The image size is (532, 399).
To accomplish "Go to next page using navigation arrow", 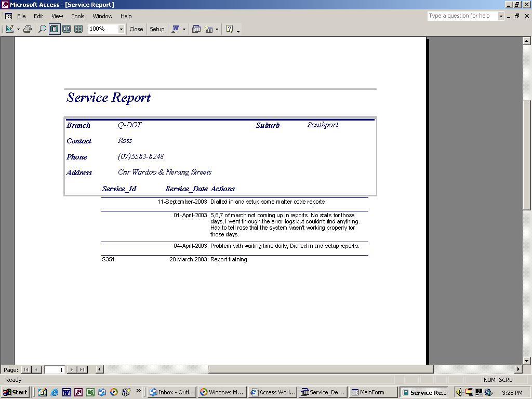I will tap(72, 369).
